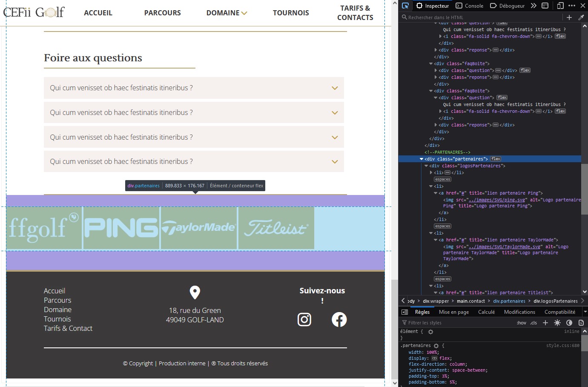Open DevTools customize options (three dots)
This screenshot has height=387, width=588.
coord(572,6)
